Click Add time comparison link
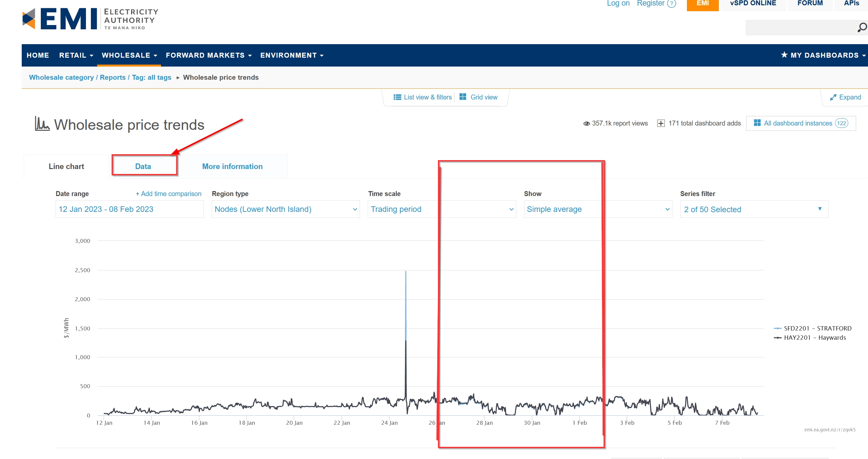 click(168, 193)
